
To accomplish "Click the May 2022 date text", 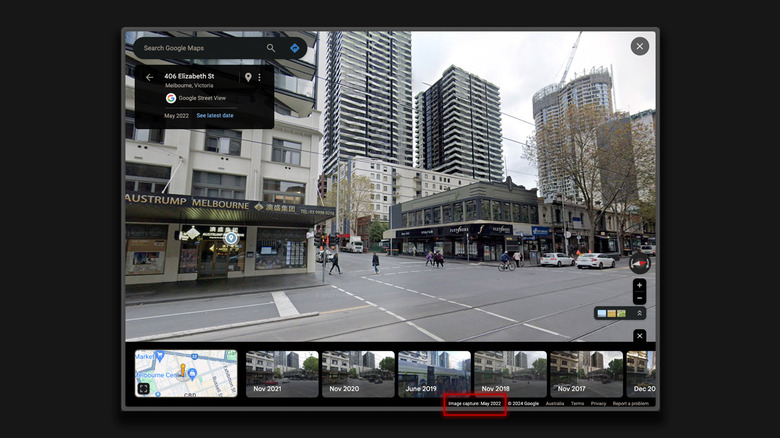I will [177, 115].
